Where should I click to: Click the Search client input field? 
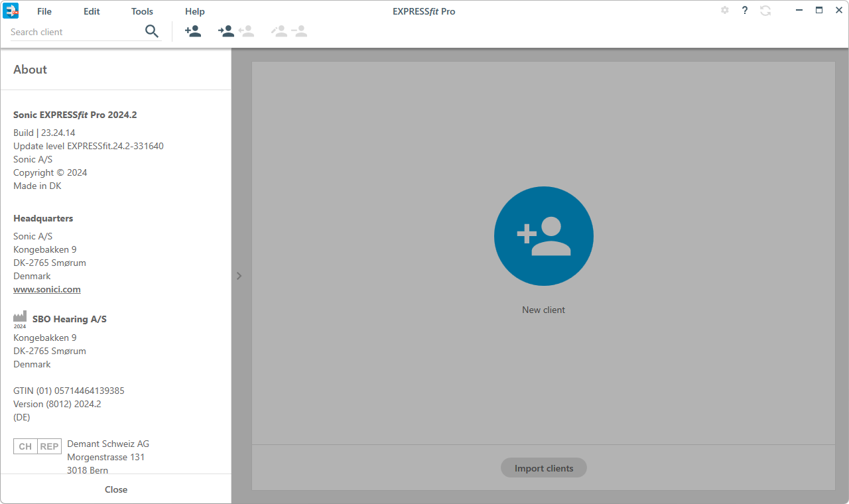click(76, 32)
